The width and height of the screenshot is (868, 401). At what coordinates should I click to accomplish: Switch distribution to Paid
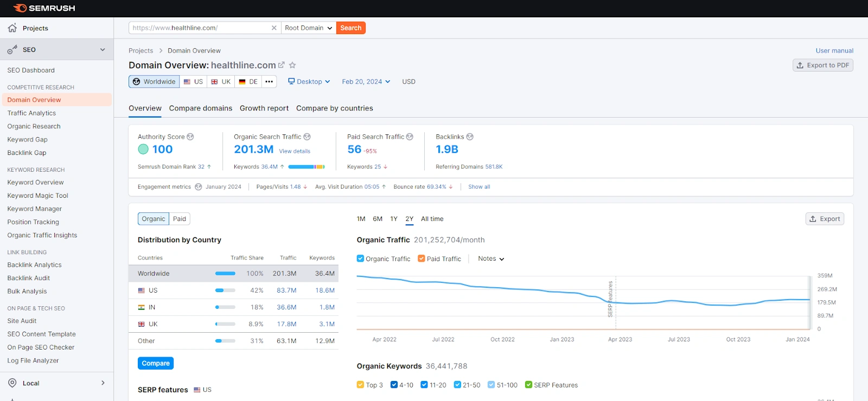coord(180,219)
